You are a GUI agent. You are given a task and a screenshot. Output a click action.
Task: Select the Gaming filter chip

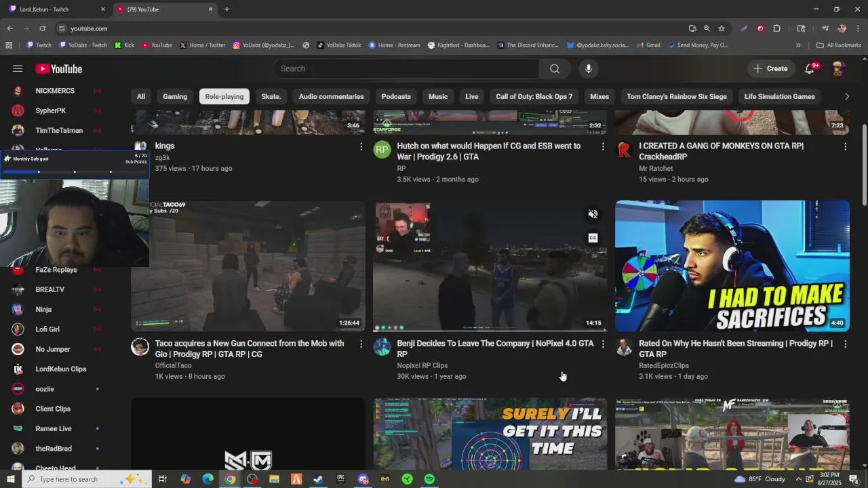pos(175,96)
